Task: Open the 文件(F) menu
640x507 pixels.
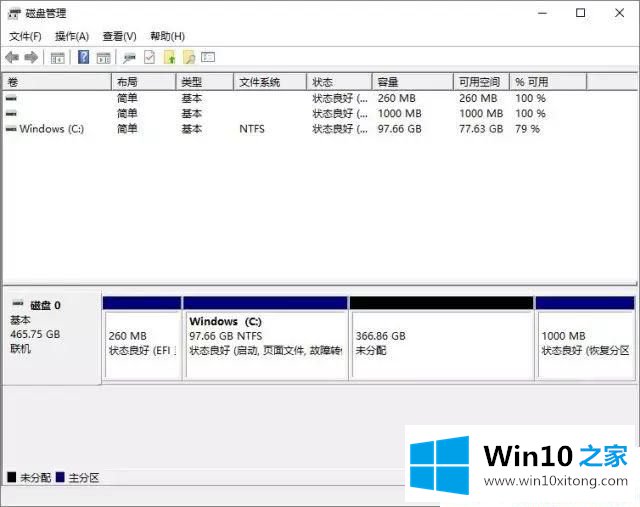Action: pyautogui.click(x=25, y=36)
